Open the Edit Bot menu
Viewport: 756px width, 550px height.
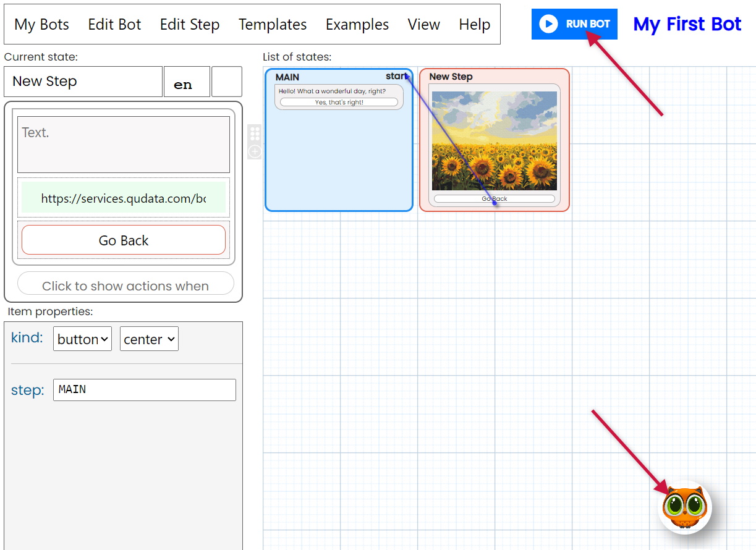point(114,25)
